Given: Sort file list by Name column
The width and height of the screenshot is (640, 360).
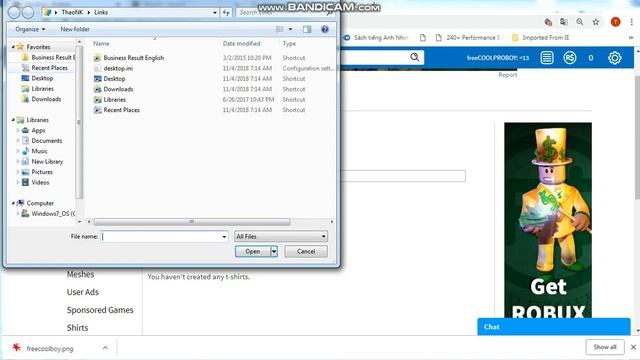Looking at the screenshot, I should pos(101,43).
